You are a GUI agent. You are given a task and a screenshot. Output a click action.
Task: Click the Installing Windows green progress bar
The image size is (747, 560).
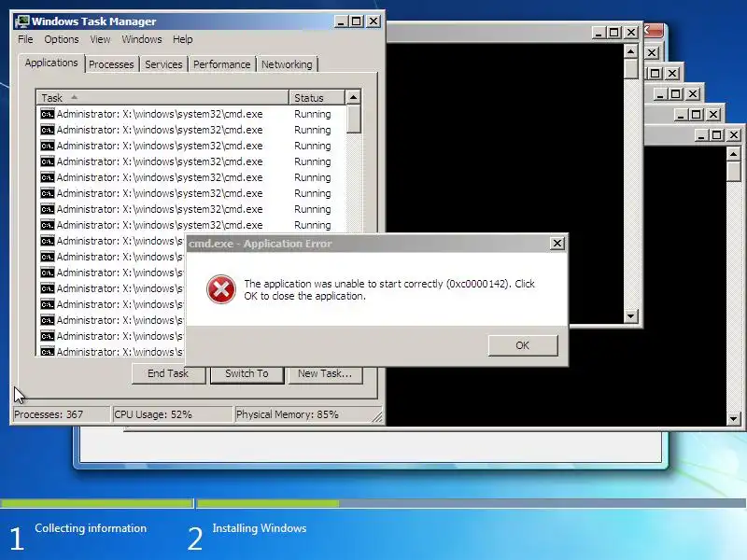coord(268,503)
